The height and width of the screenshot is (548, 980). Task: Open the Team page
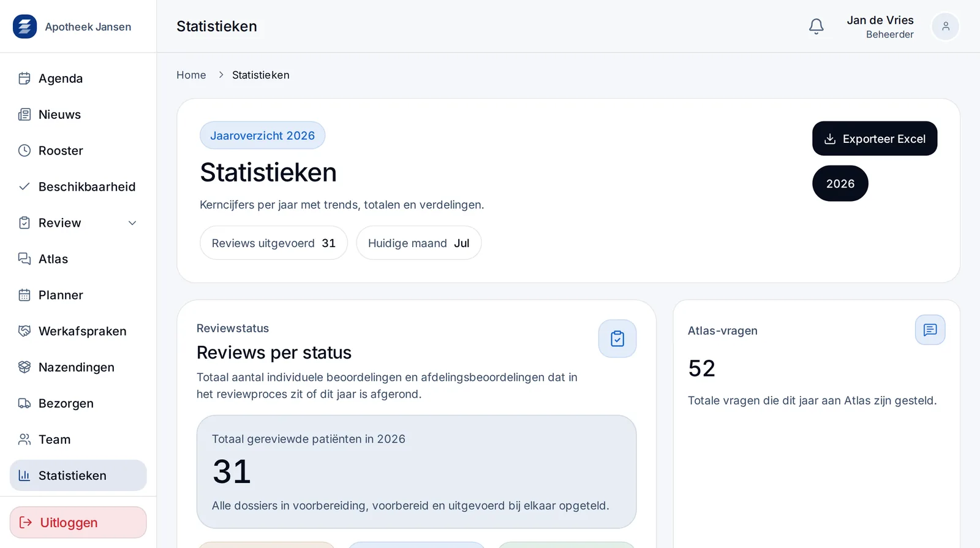[x=78, y=440]
